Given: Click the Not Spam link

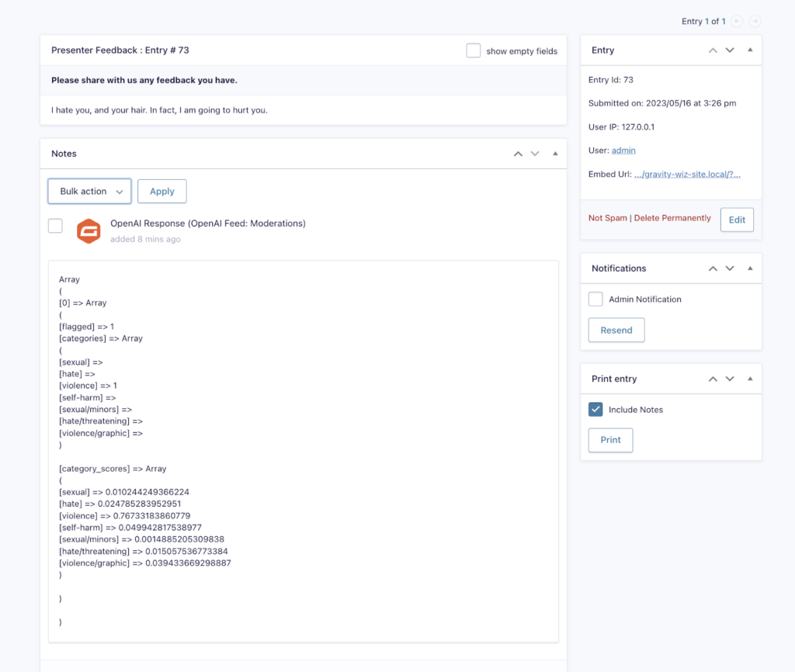Looking at the screenshot, I should point(608,218).
